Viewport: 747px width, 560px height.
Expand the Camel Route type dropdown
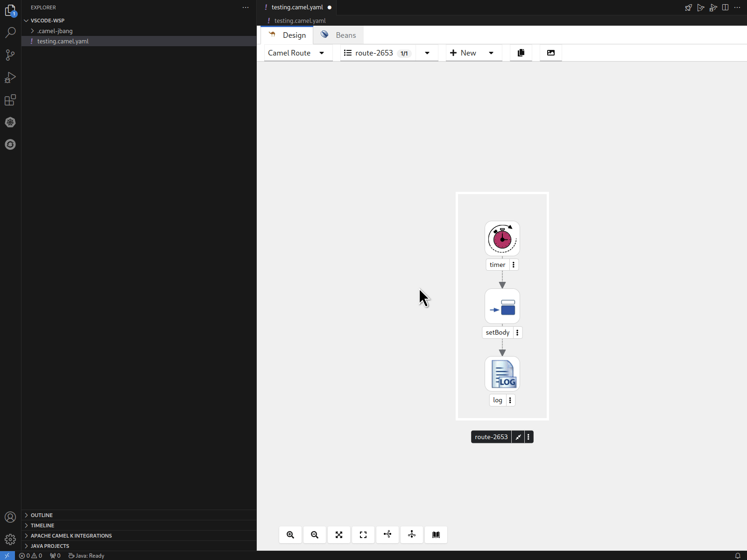tap(322, 53)
